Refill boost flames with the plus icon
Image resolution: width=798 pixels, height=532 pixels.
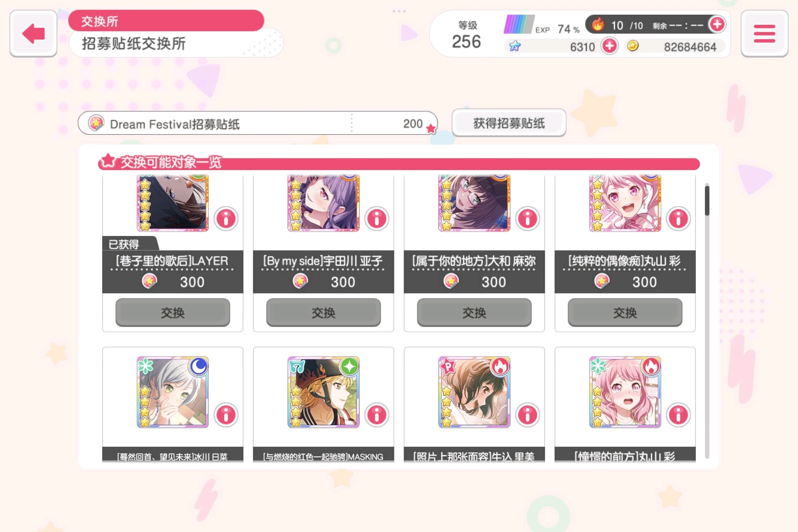(717, 25)
